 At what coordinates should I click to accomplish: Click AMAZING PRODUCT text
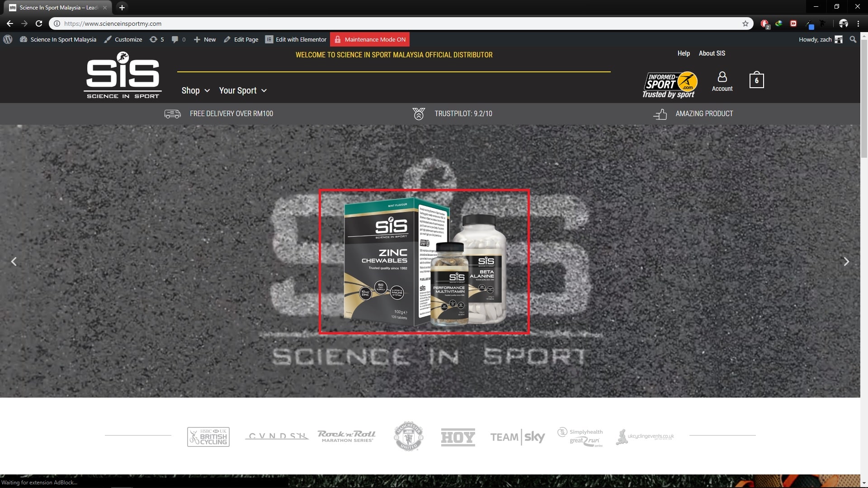704,114
